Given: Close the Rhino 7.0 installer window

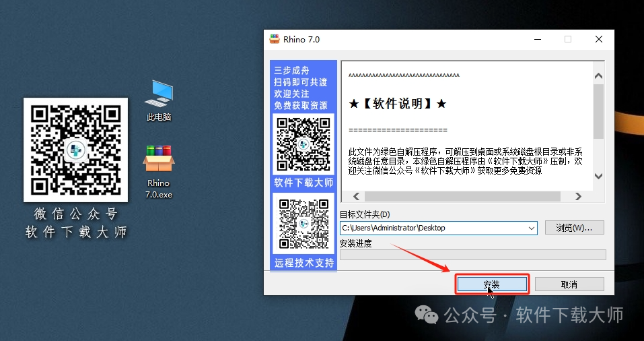Looking at the screenshot, I should pyautogui.click(x=599, y=39).
